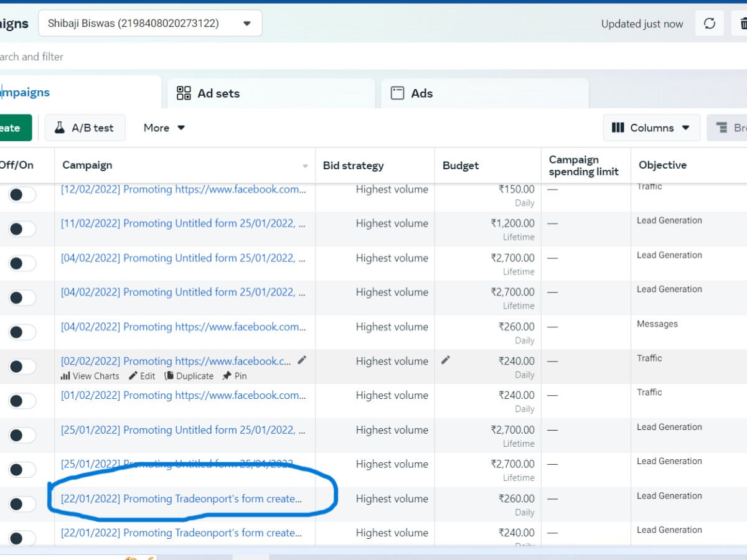Open the Shibaji Biswas account dropdown

(150, 24)
